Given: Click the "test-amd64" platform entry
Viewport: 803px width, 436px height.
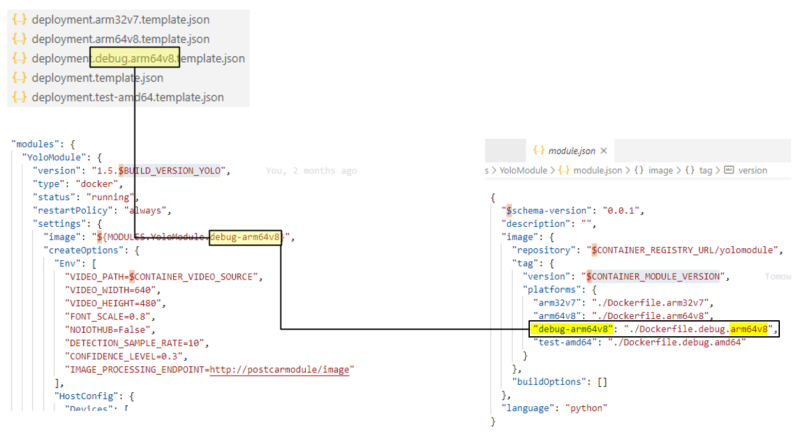Looking at the screenshot, I should [x=639, y=343].
